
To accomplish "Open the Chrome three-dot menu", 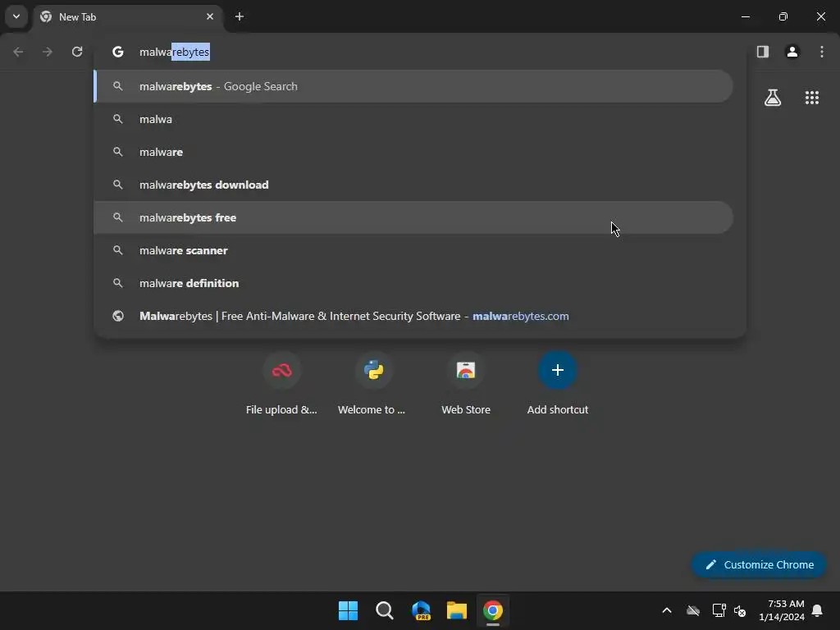I will (x=822, y=52).
